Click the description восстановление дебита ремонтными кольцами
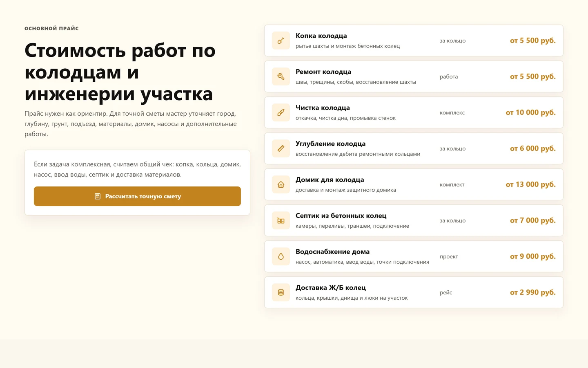Viewport: 588px width, 368px height. 358,154
